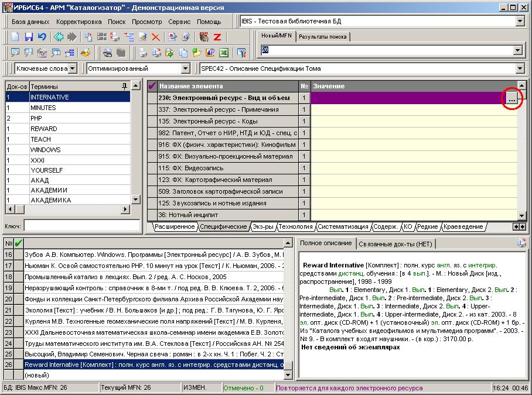532x395 pixels.
Task: Click the printer icon in second toolbar
Action: point(142,53)
